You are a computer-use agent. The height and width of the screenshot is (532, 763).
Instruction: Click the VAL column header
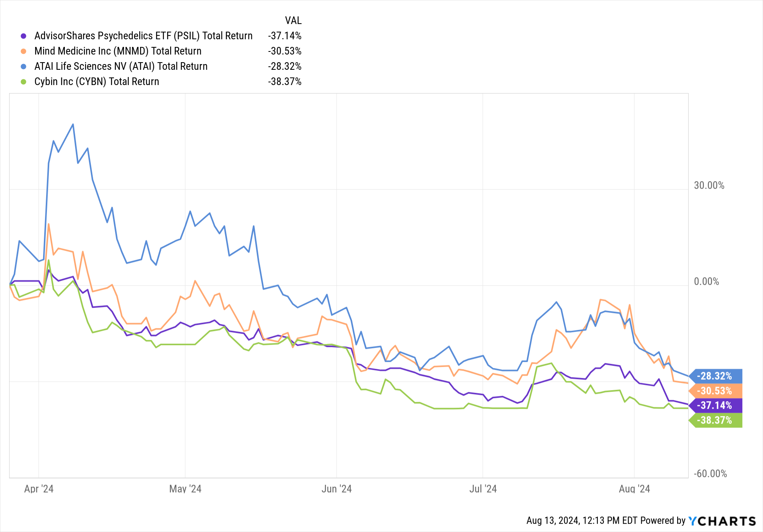pyautogui.click(x=293, y=21)
